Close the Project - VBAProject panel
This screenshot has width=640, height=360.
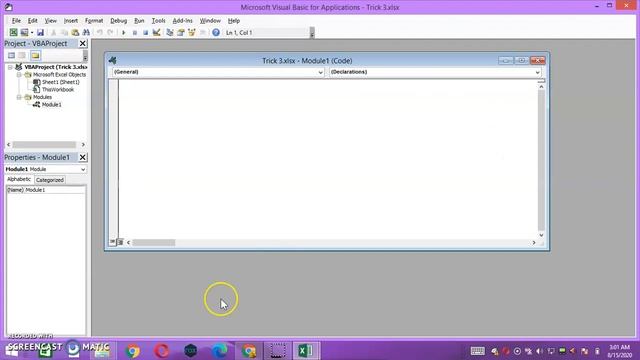click(x=82, y=43)
